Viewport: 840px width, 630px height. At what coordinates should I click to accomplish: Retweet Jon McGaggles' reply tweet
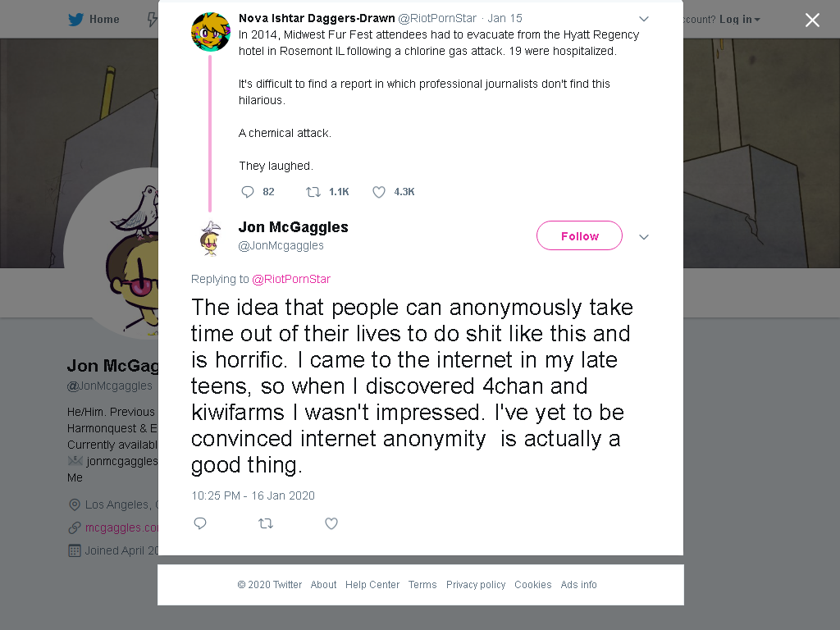266,523
